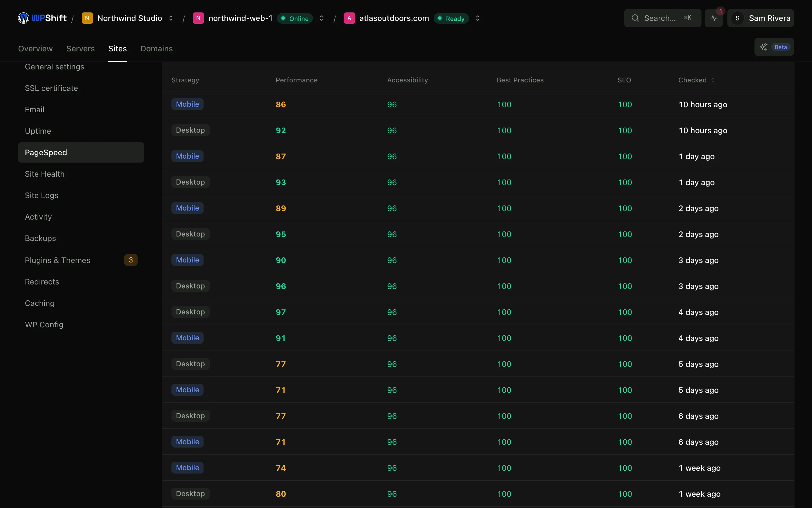Expand the atlasoutdoors.com site switcher
The height and width of the screenshot is (508, 812).
477,18
